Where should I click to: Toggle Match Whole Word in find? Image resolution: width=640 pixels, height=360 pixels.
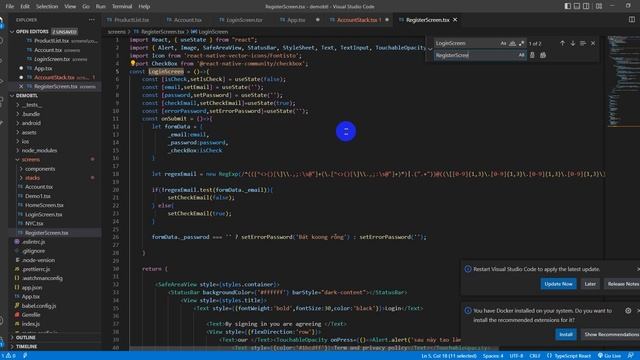pyautogui.click(x=512, y=43)
